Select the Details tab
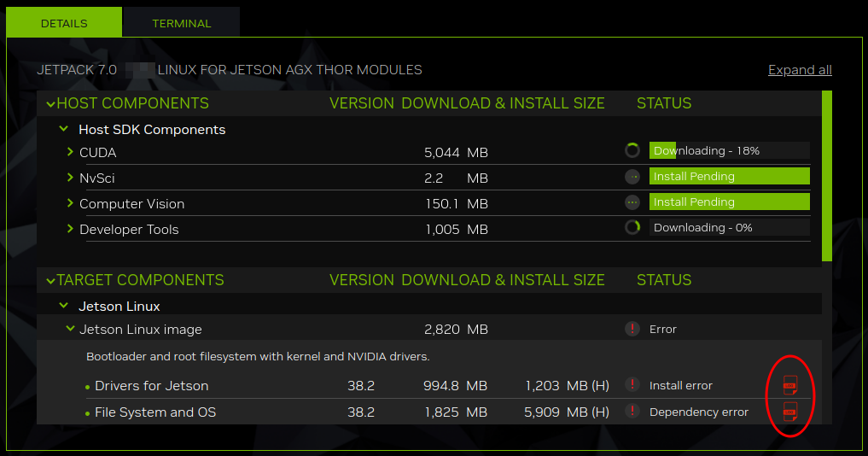This screenshot has height=456, width=868. [x=64, y=23]
